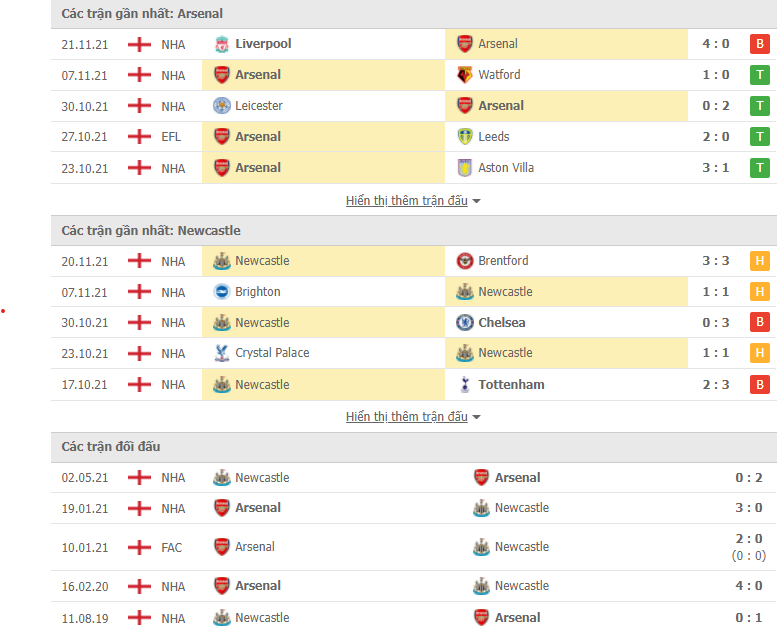The image size is (777, 632).
Task: Click the green T badge for Watford match
Action: click(760, 75)
